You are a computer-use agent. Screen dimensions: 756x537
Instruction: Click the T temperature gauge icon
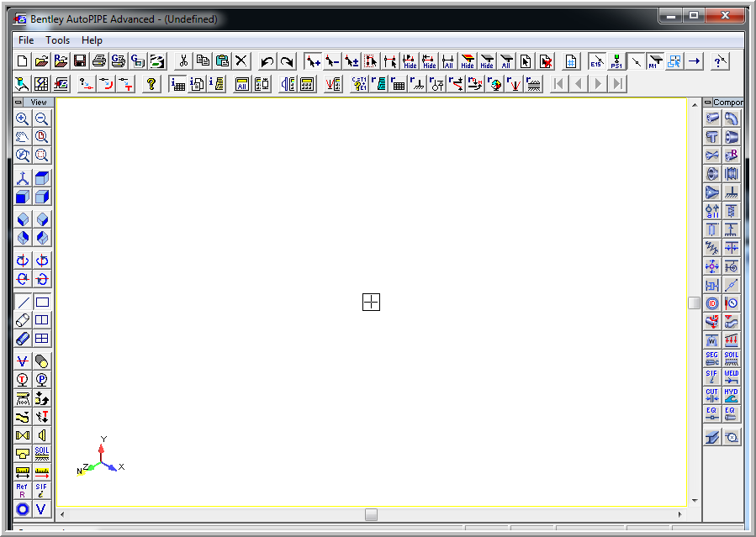coord(23,380)
